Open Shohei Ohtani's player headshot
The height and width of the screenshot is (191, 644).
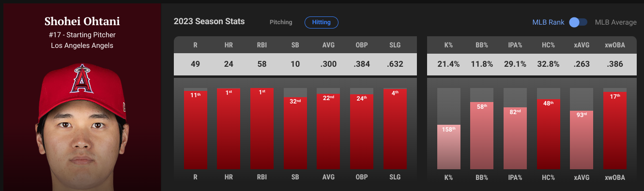coord(81,126)
